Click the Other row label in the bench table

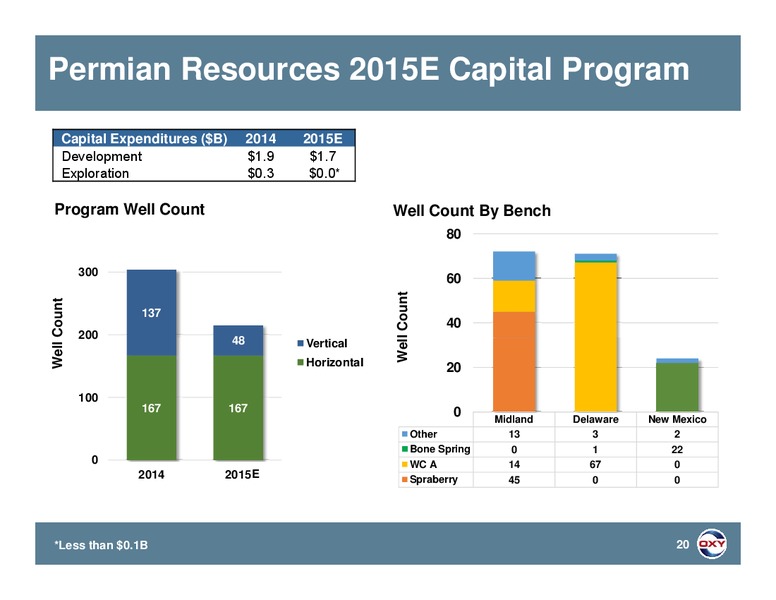tap(423, 434)
